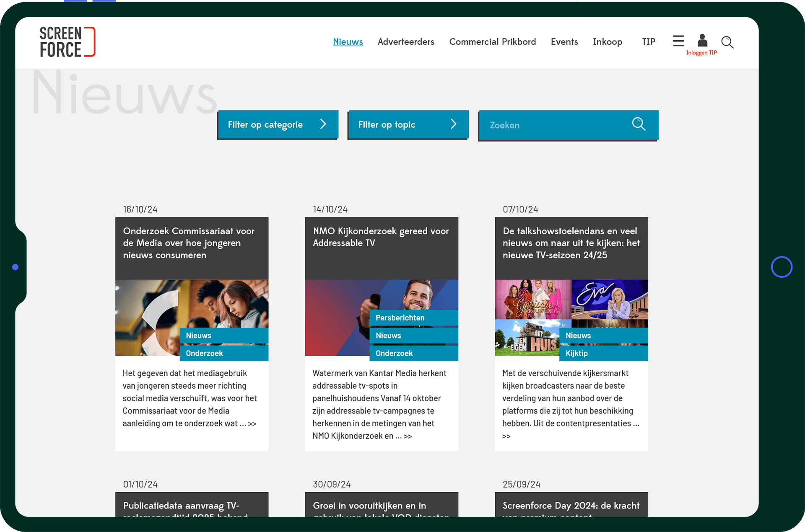Viewport: 805px width, 532px height.
Task: Click the magnifier icon inside the Zoeken field
Action: pos(639,124)
